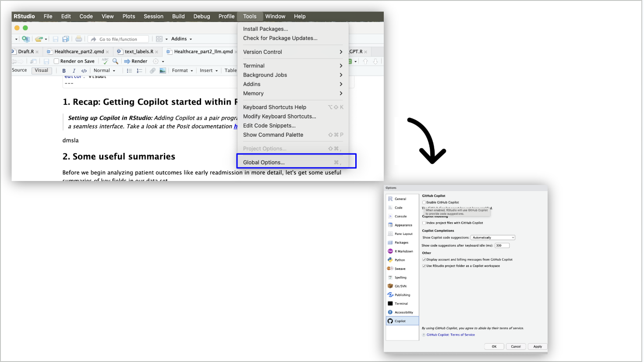644x362 pixels.
Task: Click OK in Options dialog
Action: point(494,347)
